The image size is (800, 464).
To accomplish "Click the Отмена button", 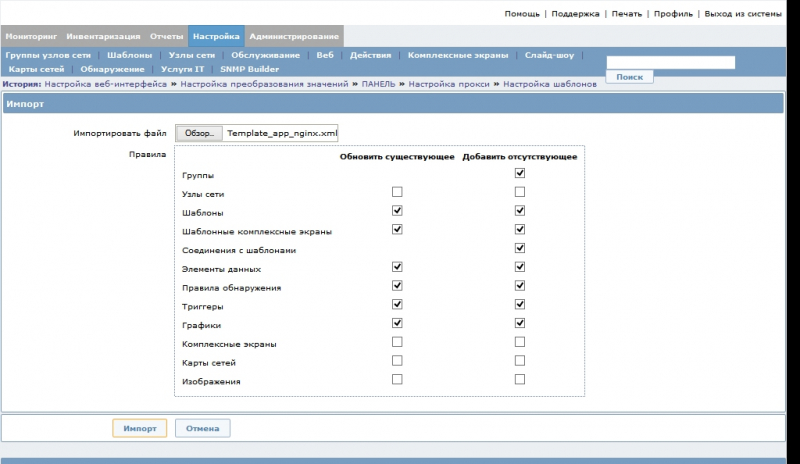I will (203, 428).
